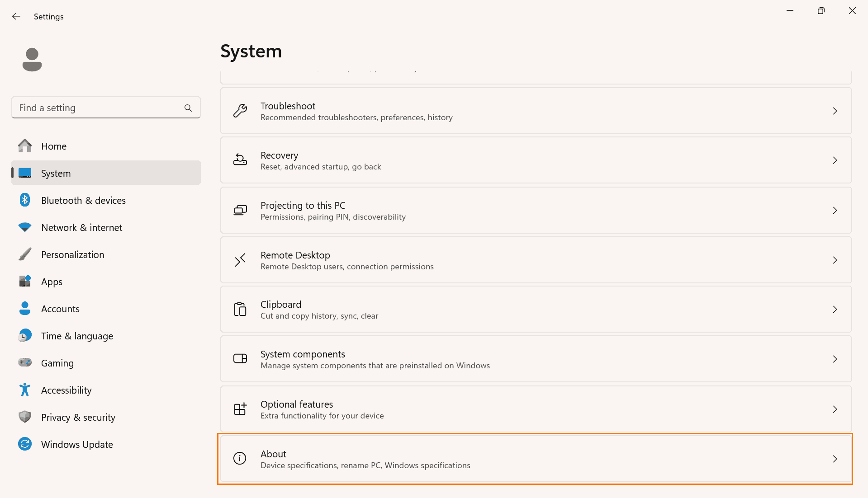
Task: Click the Troubleshoot wrench icon
Action: click(x=240, y=111)
